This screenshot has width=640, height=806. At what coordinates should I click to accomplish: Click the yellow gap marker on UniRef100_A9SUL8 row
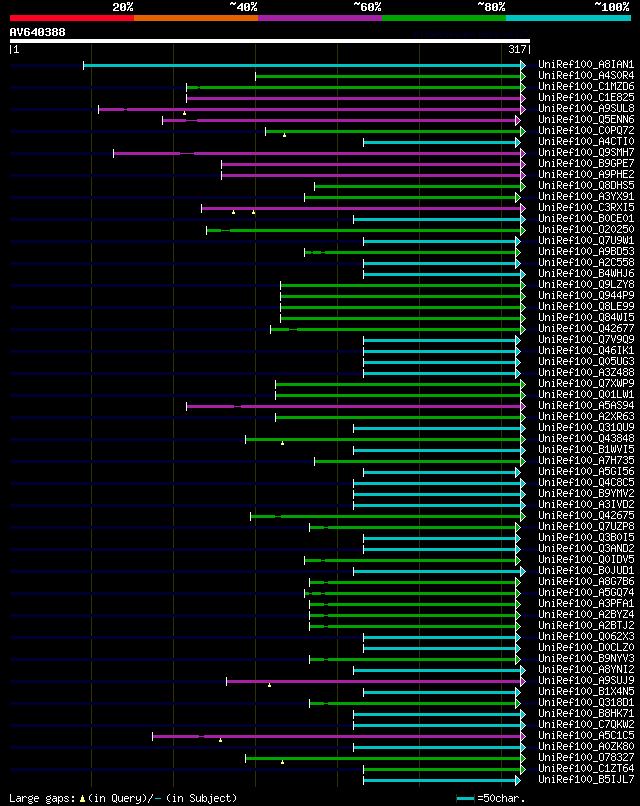coord(185,113)
